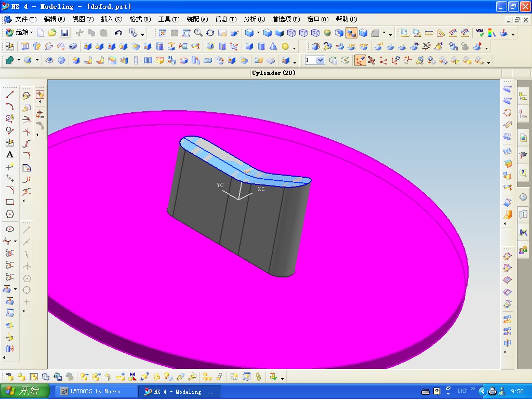Click the Internet Explorer sidebar tab
532x399 pixels.
(x=523, y=137)
